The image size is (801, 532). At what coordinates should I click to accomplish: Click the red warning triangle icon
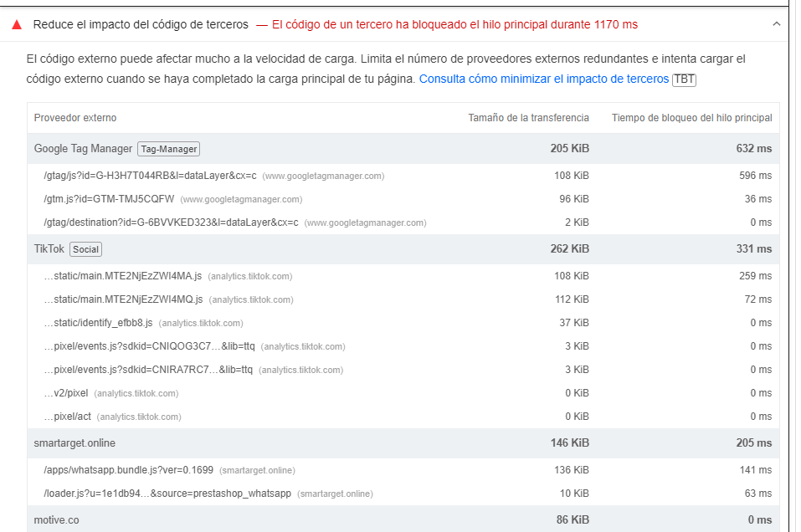click(x=17, y=25)
